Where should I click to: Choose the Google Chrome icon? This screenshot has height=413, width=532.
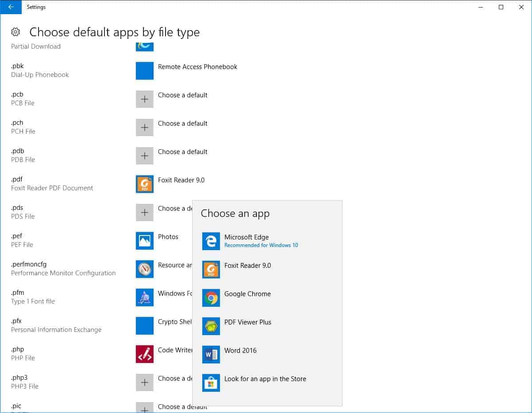pos(211,298)
